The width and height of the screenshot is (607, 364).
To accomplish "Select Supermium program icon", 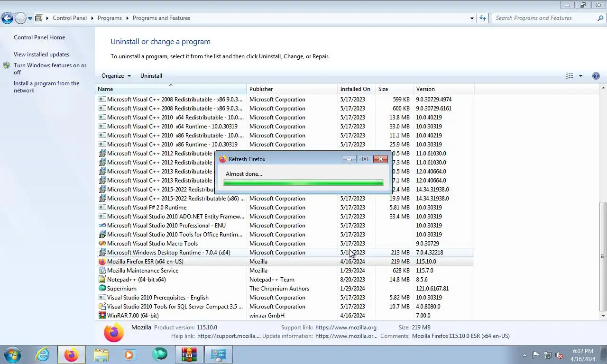I will [x=102, y=289].
